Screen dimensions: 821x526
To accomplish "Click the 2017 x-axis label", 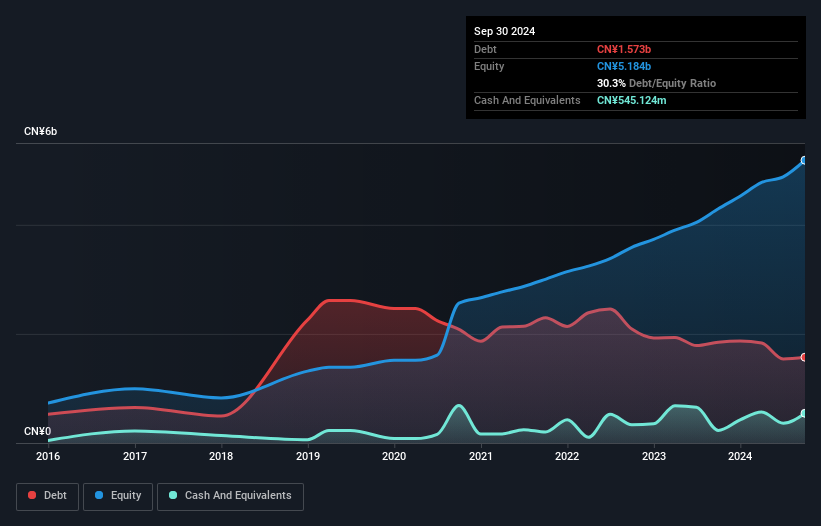I will click(x=135, y=456).
